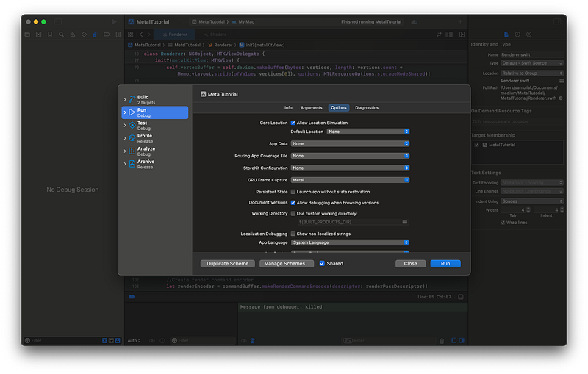Select the Analyze Debug scheme action

(x=155, y=151)
